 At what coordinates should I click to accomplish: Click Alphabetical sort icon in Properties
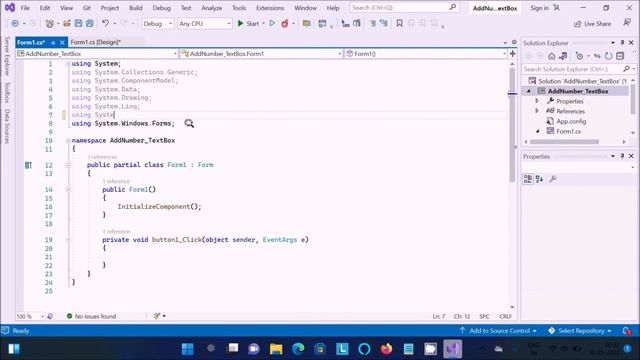point(540,179)
